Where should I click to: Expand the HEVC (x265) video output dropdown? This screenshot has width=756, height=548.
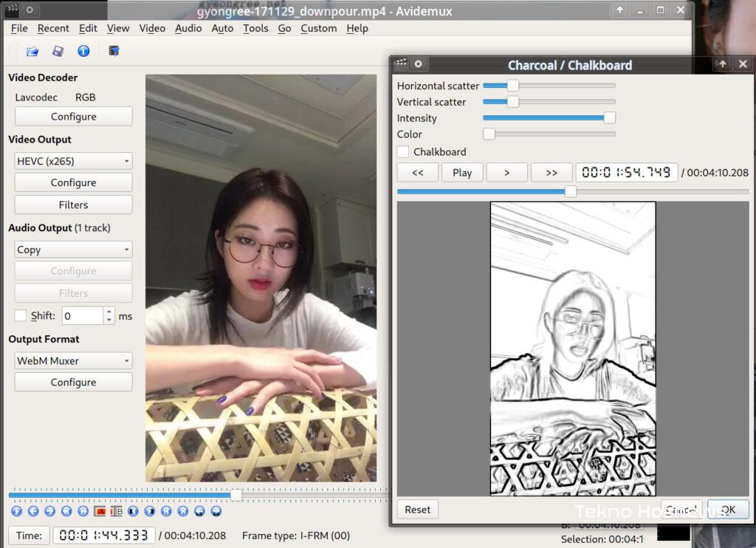pos(73,161)
